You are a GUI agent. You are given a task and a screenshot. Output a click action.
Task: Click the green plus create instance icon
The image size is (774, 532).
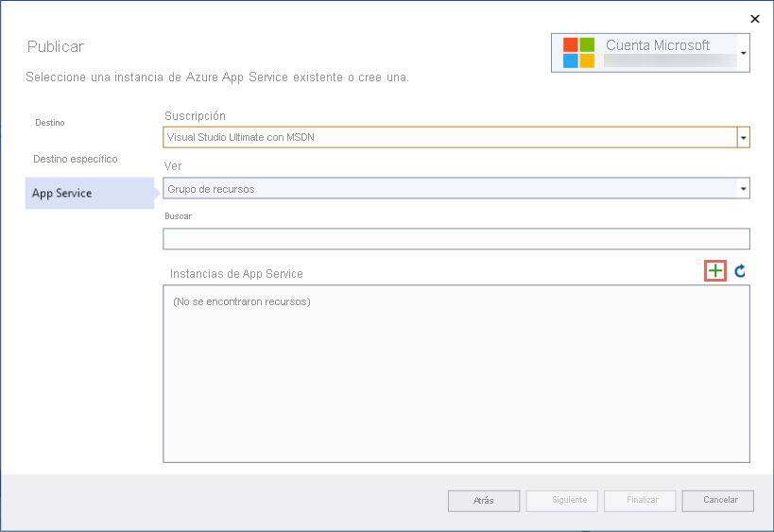(715, 271)
